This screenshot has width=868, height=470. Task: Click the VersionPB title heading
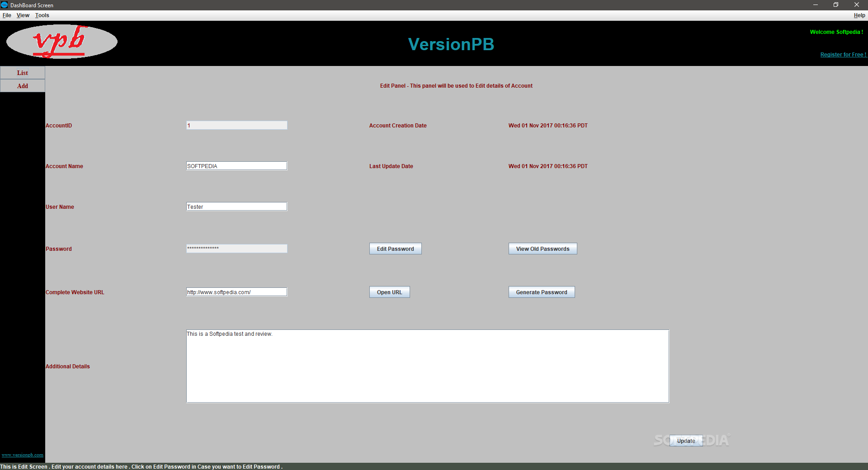pyautogui.click(x=451, y=44)
